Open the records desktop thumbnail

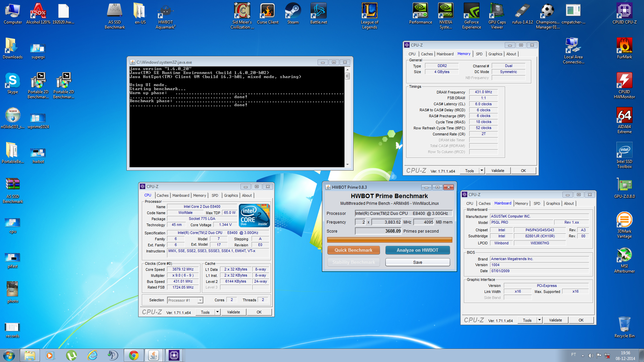(12, 330)
